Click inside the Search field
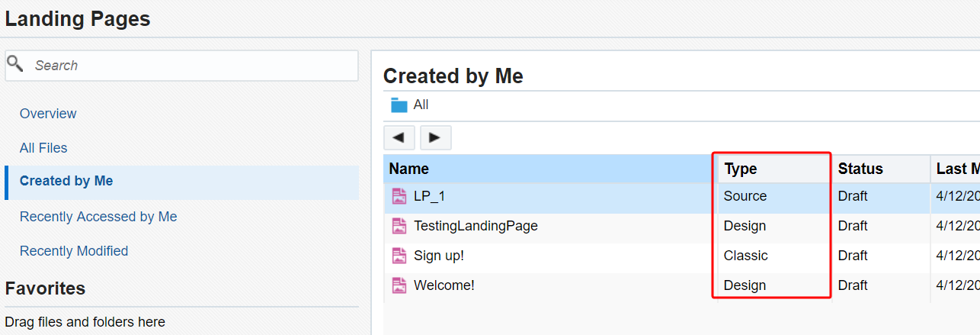The width and height of the screenshot is (980, 335). pyautogui.click(x=191, y=66)
